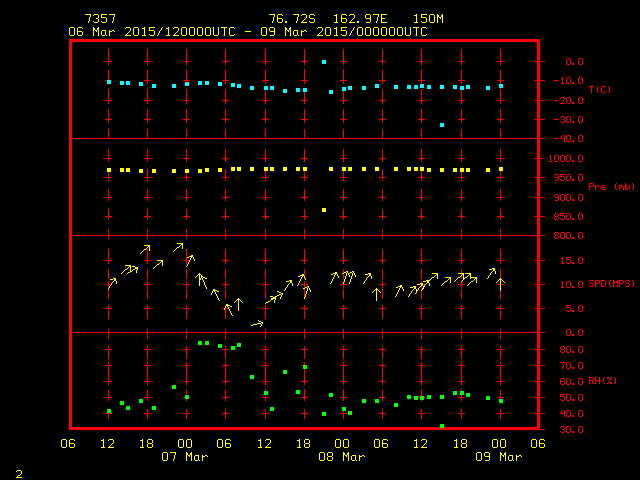Click the 08 Mar date label
The height and width of the screenshot is (480, 640).
tap(342, 457)
